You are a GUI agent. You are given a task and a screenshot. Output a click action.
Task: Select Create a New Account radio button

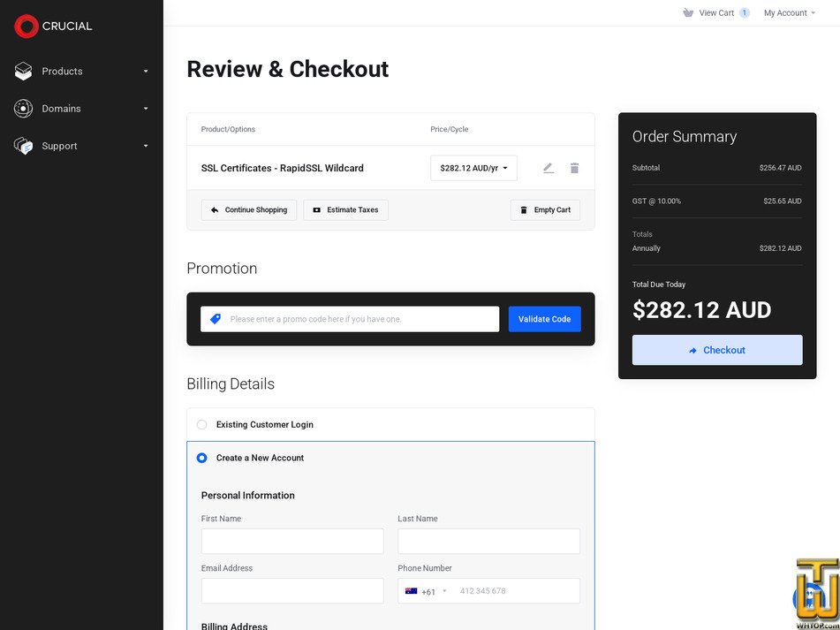[x=201, y=458]
